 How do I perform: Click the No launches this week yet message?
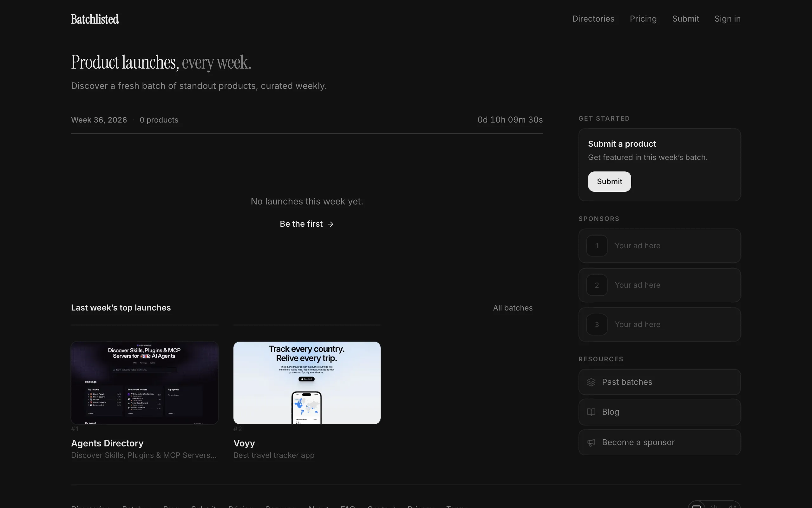point(307,201)
